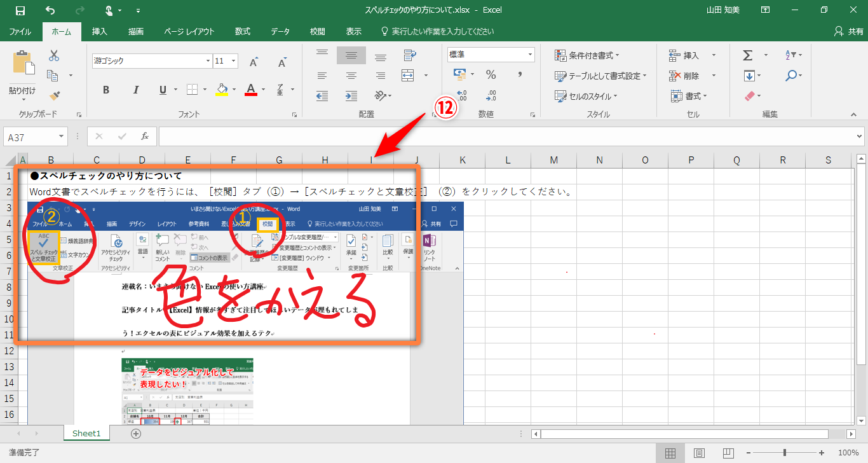Viewport: 868px width, 463px height.
Task: Expand セルのスタイル cell styles menu
Action: point(585,96)
